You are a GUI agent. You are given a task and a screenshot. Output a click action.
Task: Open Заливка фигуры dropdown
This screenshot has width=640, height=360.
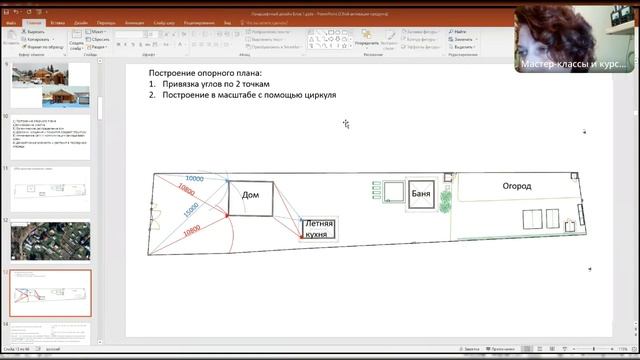point(420,31)
